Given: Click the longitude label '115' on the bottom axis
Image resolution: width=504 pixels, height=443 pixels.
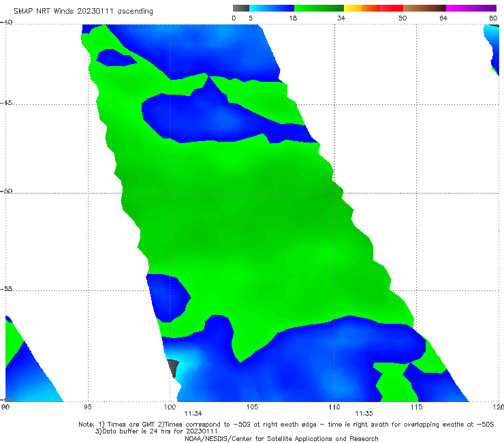Looking at the screenshot, I should pos(417,407).
